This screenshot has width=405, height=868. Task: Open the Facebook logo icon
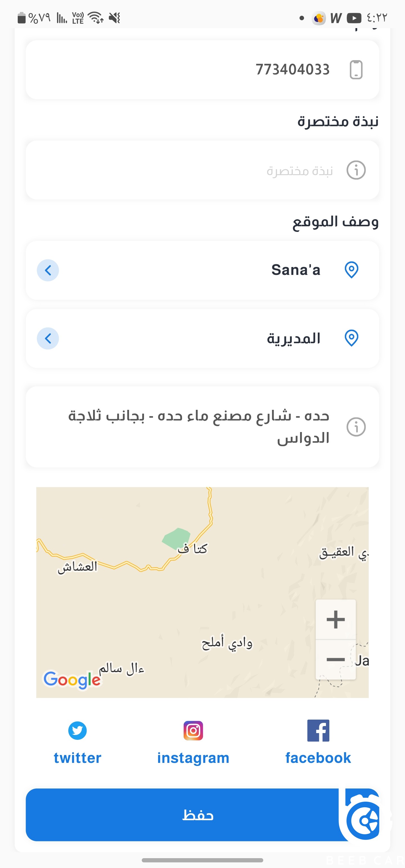318,731
